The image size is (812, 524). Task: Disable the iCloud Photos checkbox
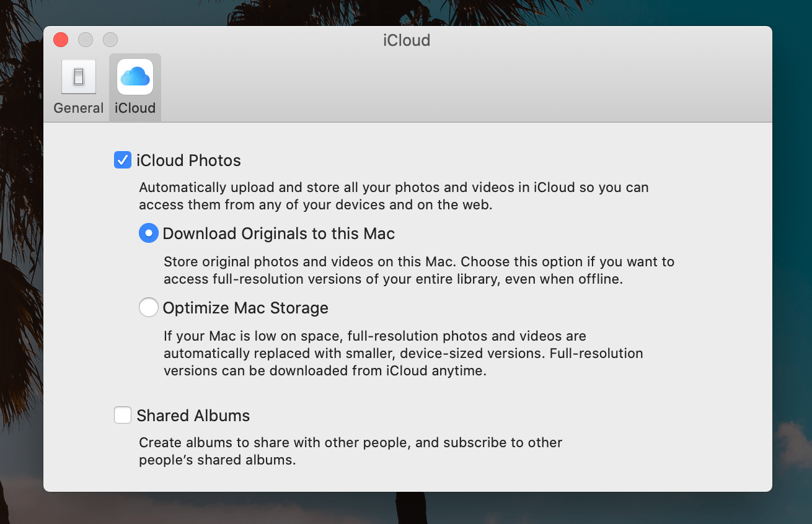click(122, 160)
